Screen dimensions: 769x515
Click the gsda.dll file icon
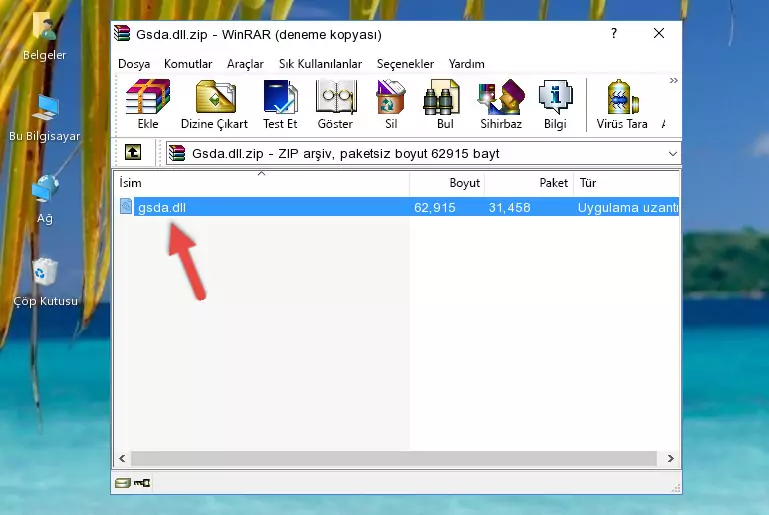point(126,206)
